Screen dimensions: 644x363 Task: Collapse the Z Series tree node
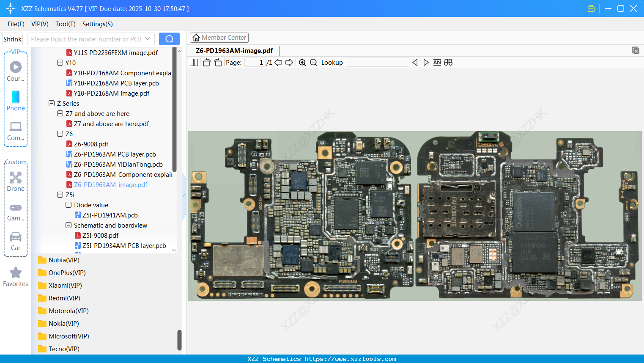(x=52, y=103)
